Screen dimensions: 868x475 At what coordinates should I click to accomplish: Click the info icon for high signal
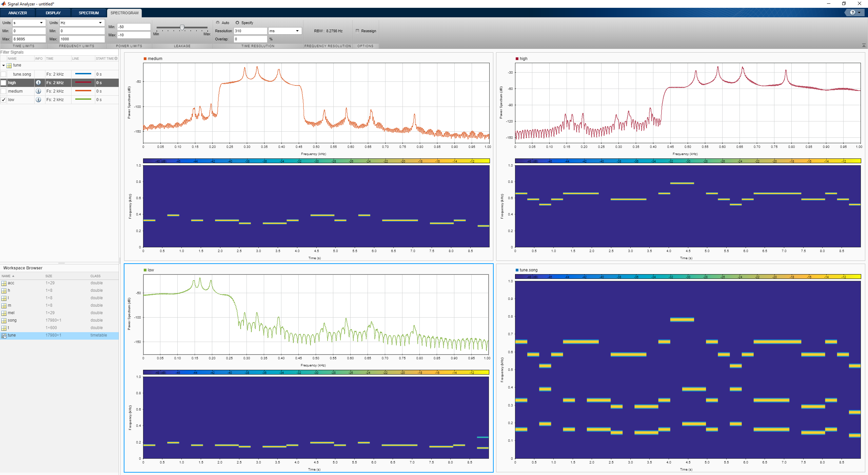38,82
